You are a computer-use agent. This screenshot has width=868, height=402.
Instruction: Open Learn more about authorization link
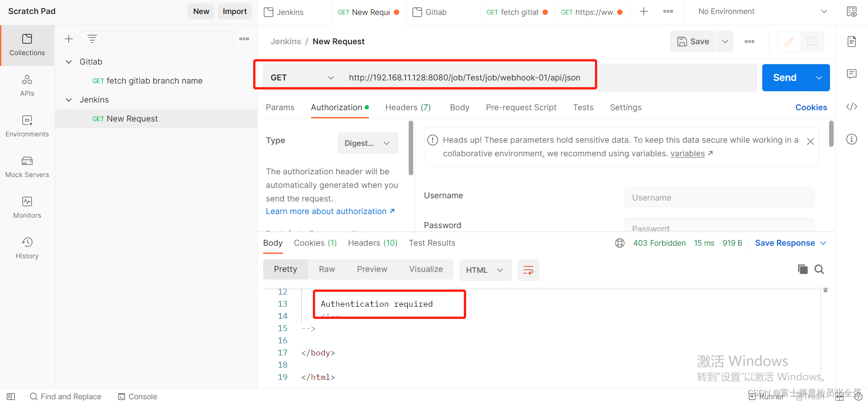click(330, 211)
